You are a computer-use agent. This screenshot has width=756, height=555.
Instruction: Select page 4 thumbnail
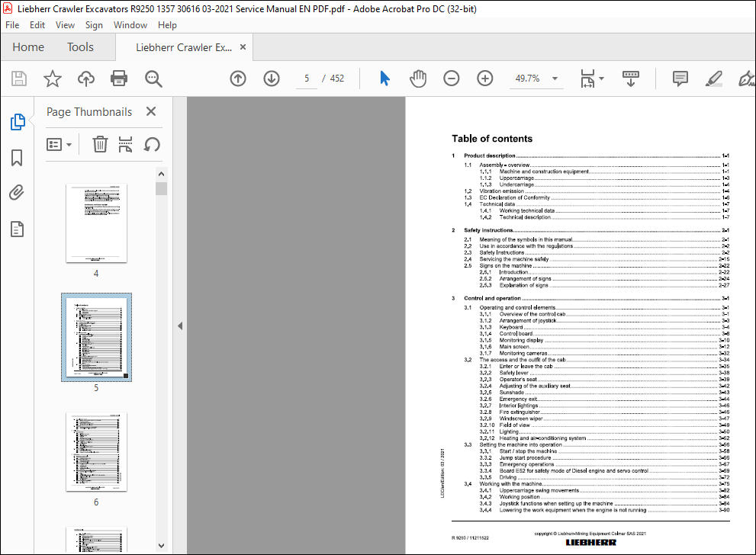[x=96, y=223]
